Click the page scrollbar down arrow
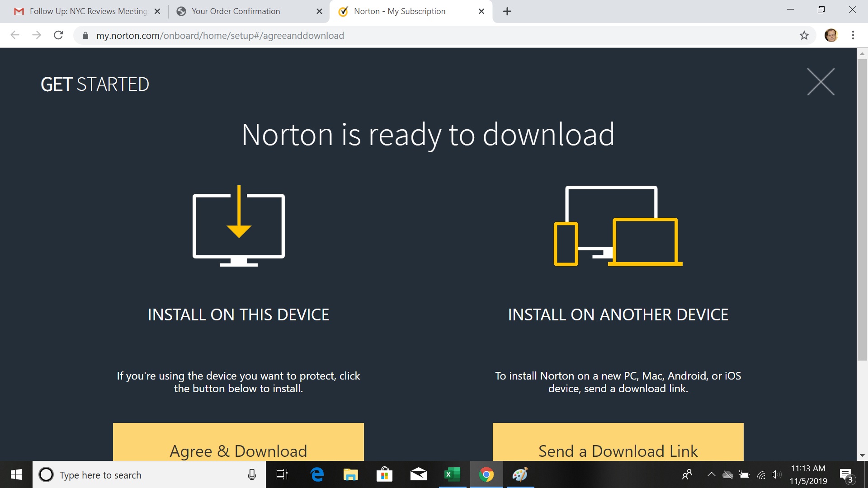The height and width of the screenshot is (488, 868). [862, 455]
